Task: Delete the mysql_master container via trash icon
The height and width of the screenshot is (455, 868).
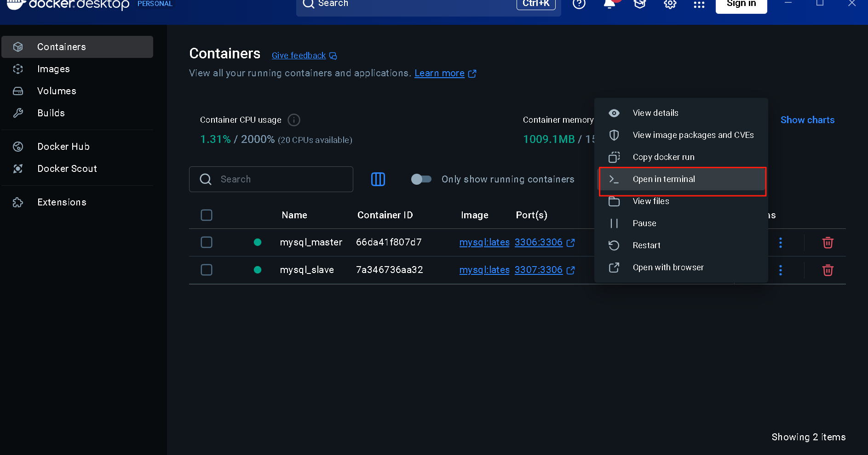Action: pyautogui.click(x=828, y=243)
